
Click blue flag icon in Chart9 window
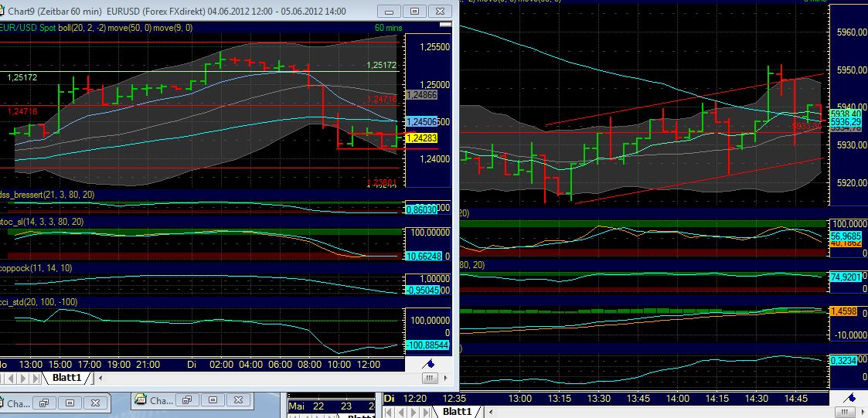click(x=429, y=364)
